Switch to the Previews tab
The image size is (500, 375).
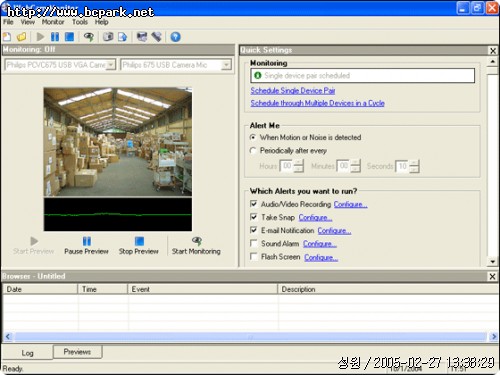(x=77, y=352)
